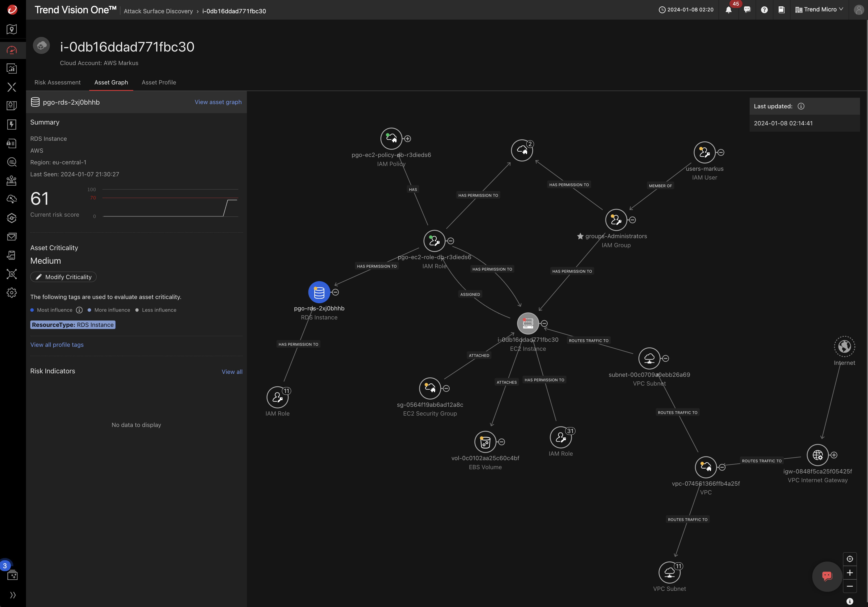Image resolution: width=868 pixels, height=607 pixels.
Task: Switch to the Risk Assessment tab
Action: (x=57, y=82)
